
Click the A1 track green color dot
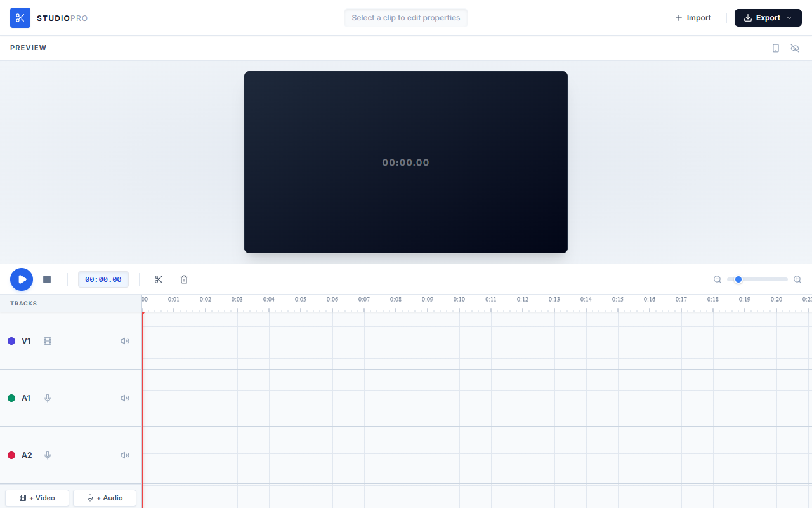click(11, 398)
